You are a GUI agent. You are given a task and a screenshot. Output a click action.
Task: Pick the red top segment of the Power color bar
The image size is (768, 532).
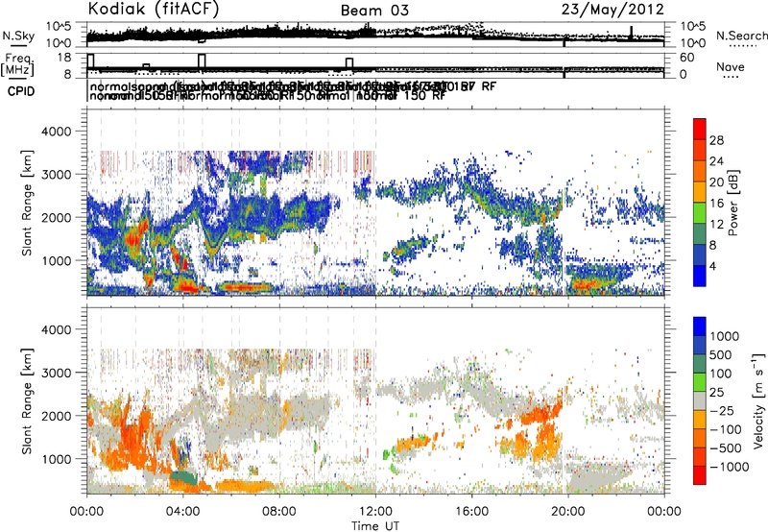pos(700,129)
